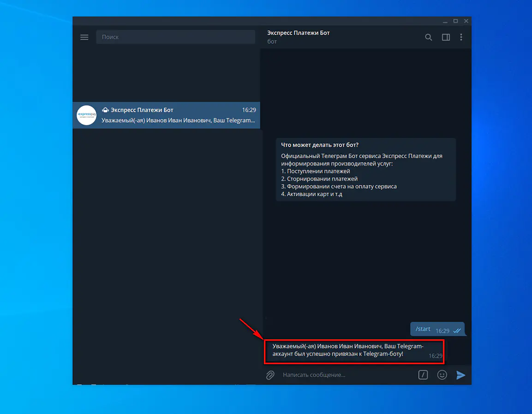The height and width of the screenshot is (414, 532).
Task: Open in-chat search via the magnifier icon
Action: pos(429,37)
